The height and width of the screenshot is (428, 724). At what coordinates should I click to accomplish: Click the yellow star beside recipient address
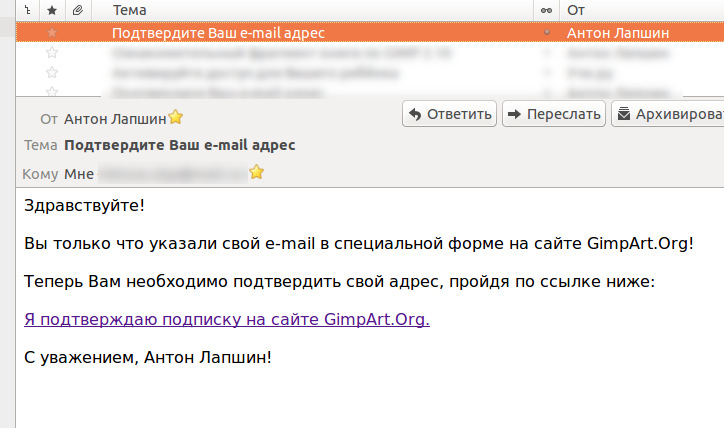[256, 172]
